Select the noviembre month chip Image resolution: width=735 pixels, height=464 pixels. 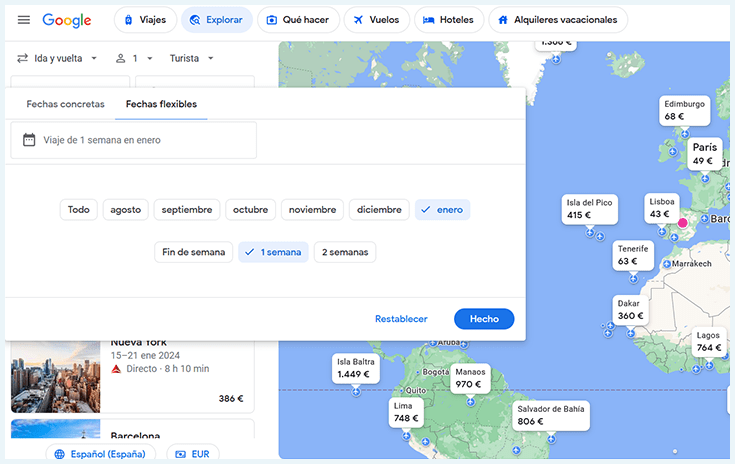(x=312, y=210)
